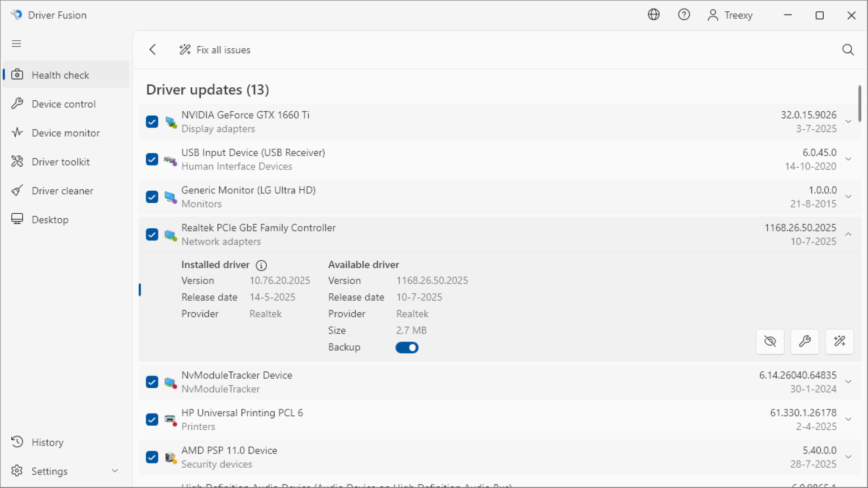
Task: Open search with magnifier icon
Action: click(848, 50)
